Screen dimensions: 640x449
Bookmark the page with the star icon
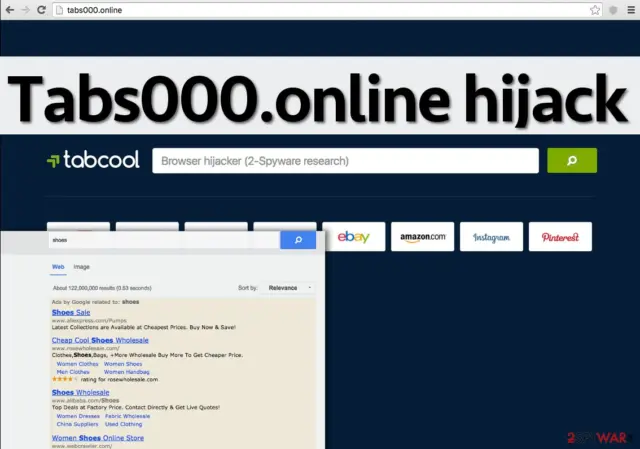(595, 10)
